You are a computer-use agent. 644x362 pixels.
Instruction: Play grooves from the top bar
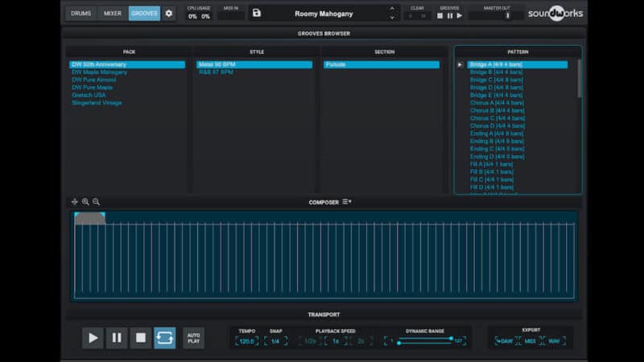(x=460, y=16)
